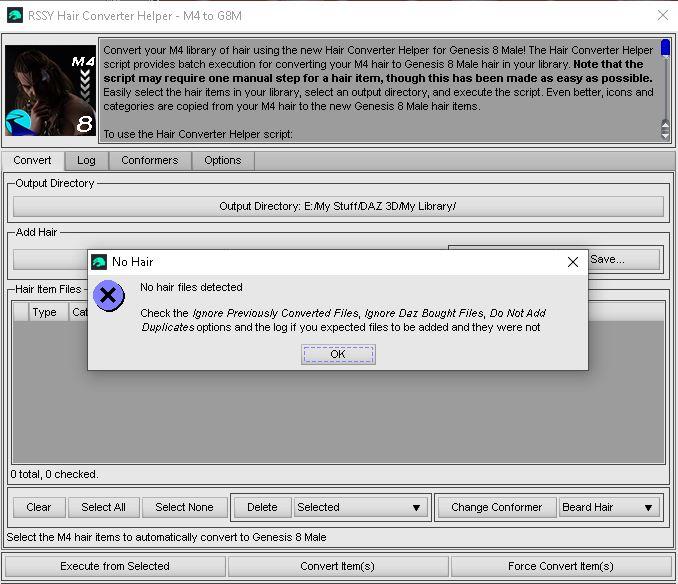Open the Conformers tab

pyautogui.click(x=150, y=160)
